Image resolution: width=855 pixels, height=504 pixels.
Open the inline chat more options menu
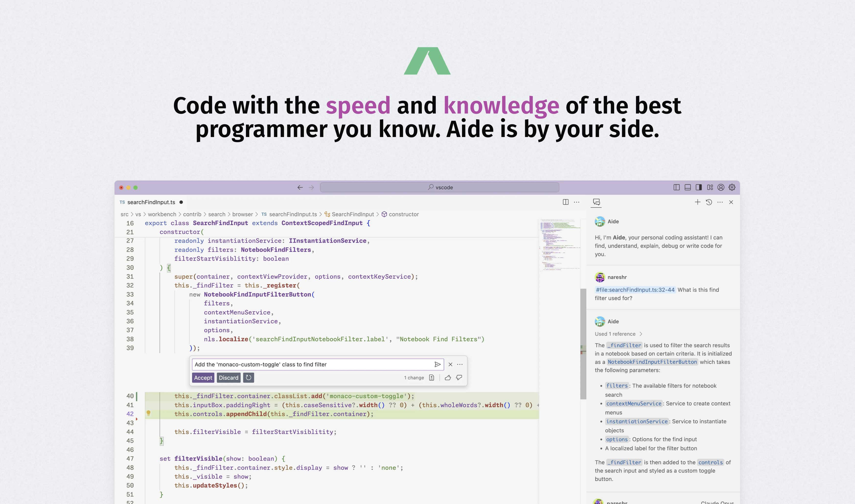[460, 364]
